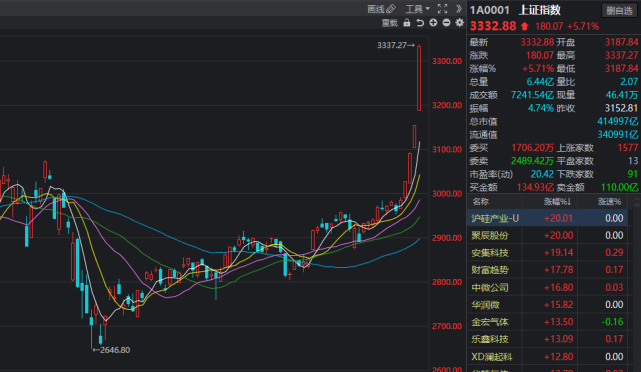
Task: Open chart settings gear icon
Action: click(x=459, y=23)
